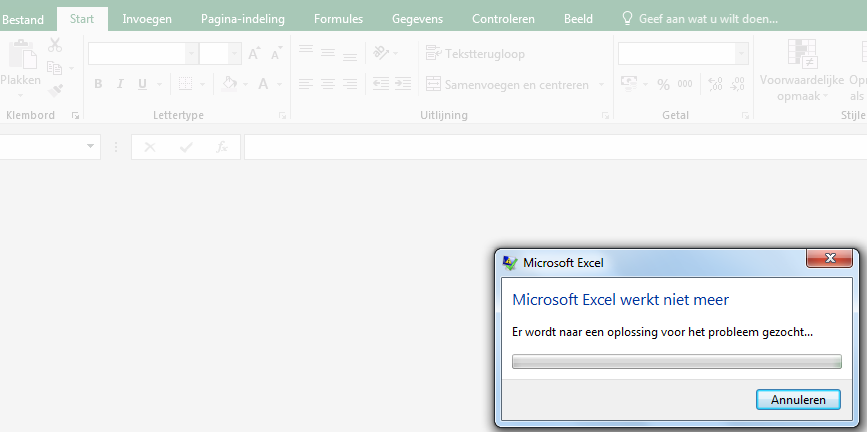Screen dimensions: 867x432
Task: Open orientation dropdown arrow
Action: [395, 54]
